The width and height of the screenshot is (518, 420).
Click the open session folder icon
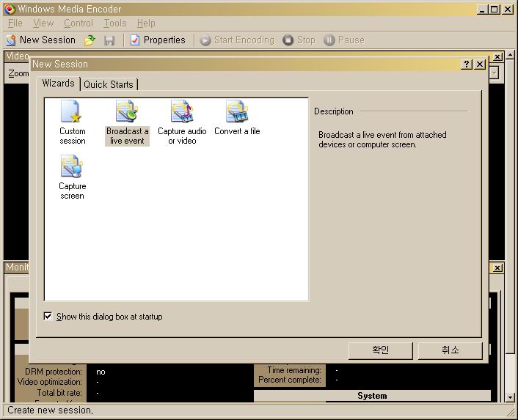90,40
